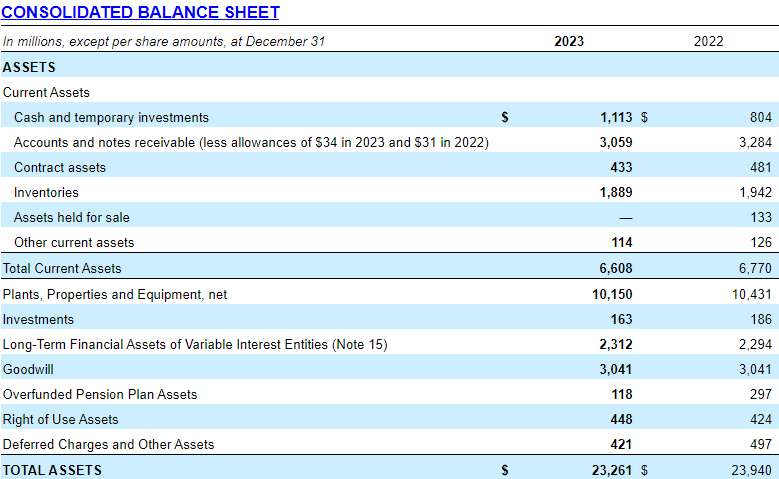Select Investments 2023 value 163

point(622,319)
